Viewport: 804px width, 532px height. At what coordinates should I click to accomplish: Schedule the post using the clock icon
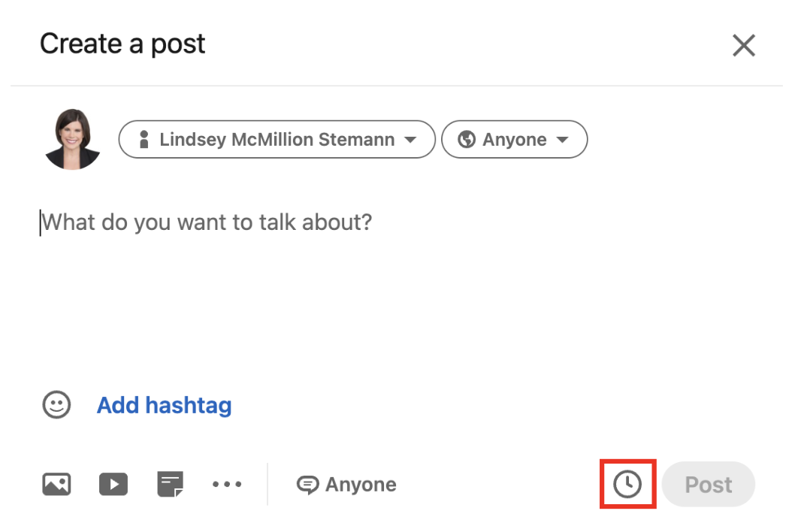point(627,485)
